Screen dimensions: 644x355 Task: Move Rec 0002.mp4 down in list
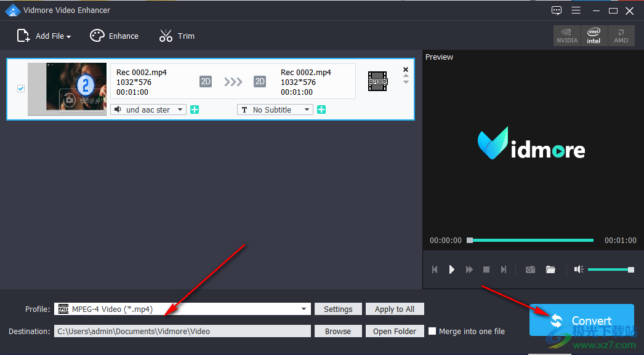[406, 82]
